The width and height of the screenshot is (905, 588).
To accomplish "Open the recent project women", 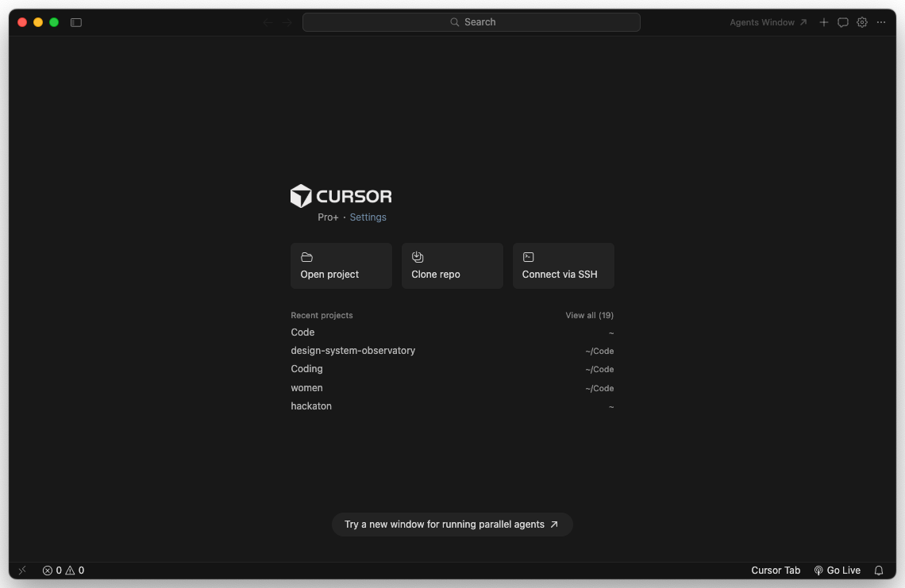I will 452,388.
